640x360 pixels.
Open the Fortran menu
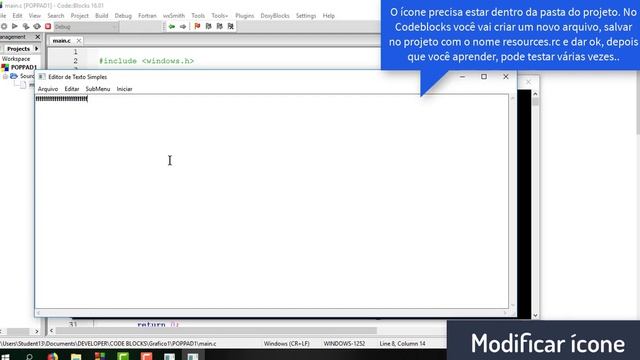pos(147,16)
